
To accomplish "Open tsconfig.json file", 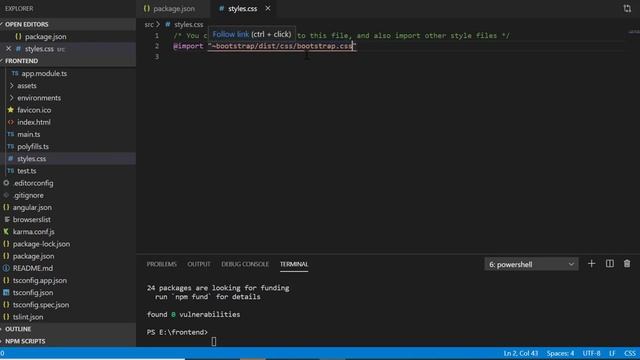I will (33, 293).
